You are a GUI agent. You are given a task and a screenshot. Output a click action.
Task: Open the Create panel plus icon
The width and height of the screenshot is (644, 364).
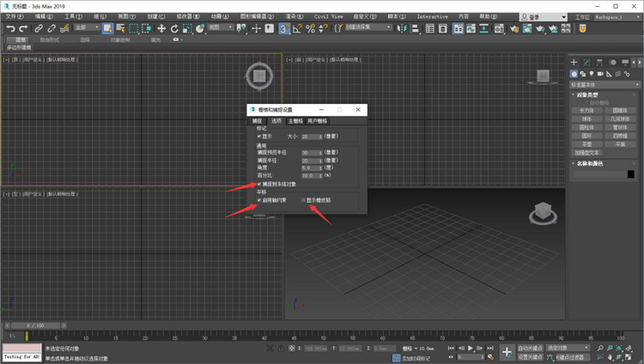tap(574, 63)
